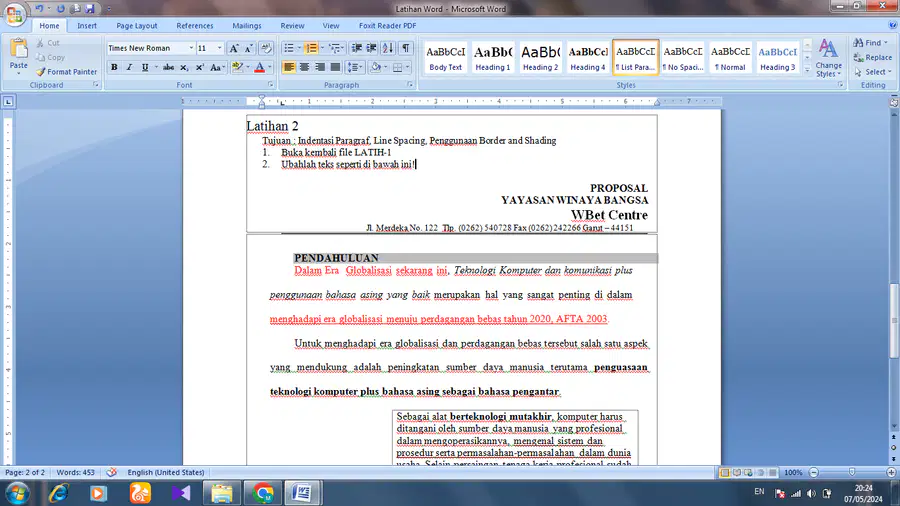Click the red font color button

[x=259, y=68]
